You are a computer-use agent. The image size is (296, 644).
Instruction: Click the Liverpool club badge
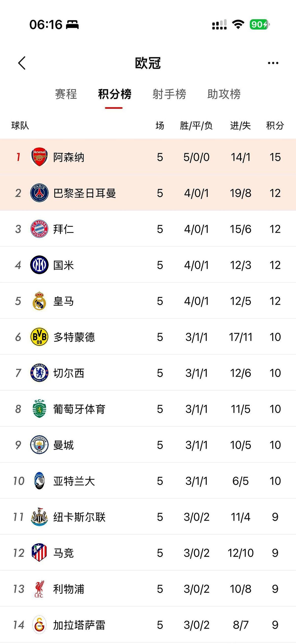pos(39,589)
